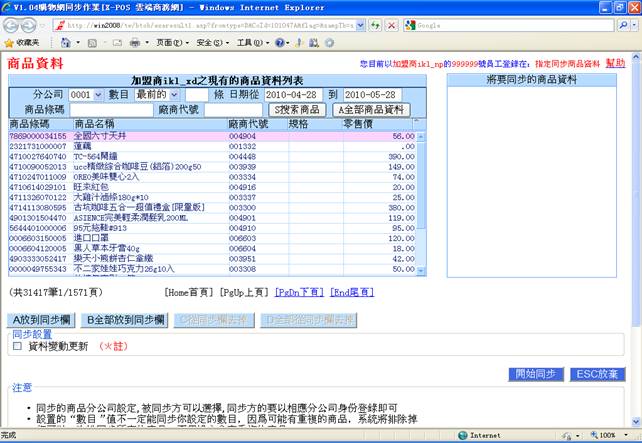This screenshot has height=443, width=642.
Task: Click the 開始同步 button
Action: coord(537,374)
